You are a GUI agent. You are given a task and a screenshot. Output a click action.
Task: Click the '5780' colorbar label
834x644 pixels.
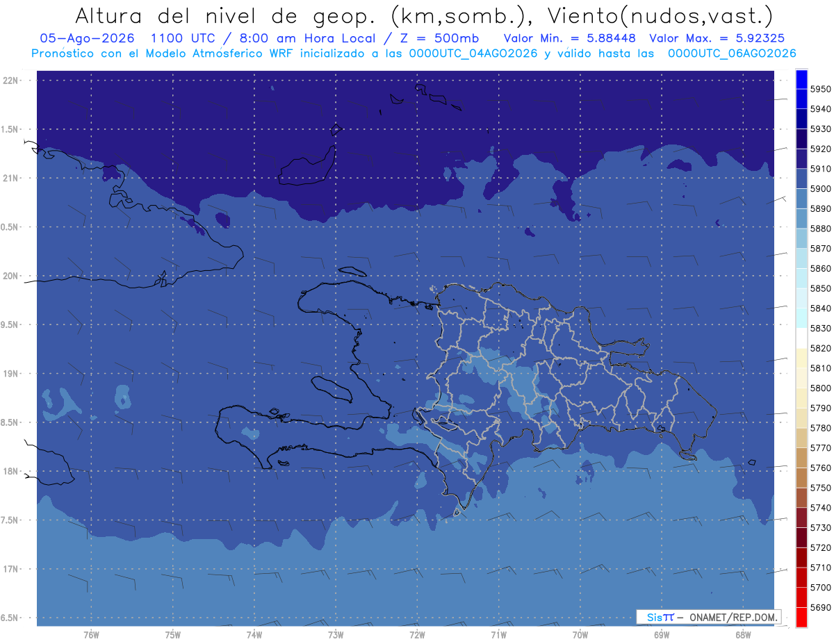coord(821,428)
